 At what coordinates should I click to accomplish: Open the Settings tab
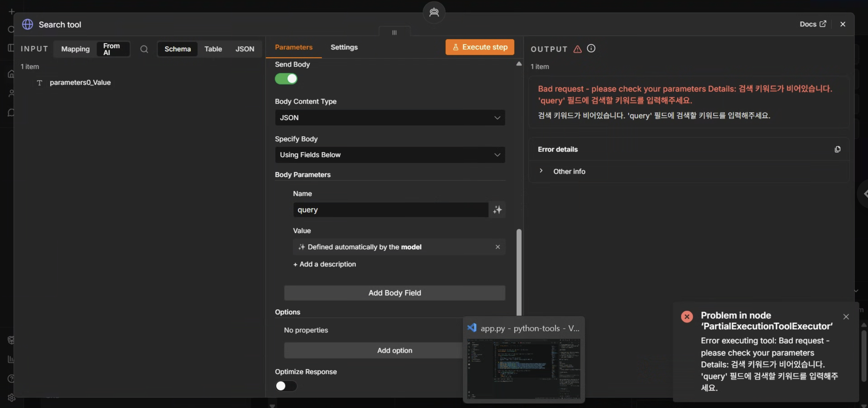tap(344, 47)
